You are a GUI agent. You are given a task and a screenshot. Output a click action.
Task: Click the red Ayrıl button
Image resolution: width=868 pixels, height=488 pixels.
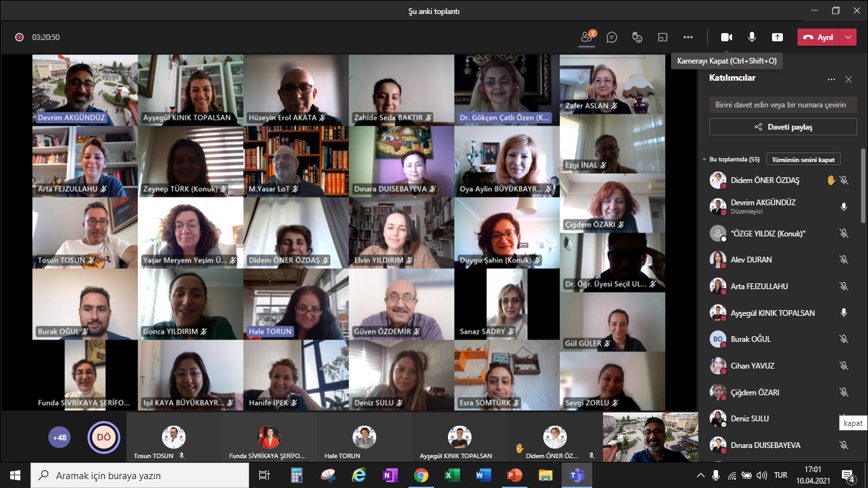point(819,37)
